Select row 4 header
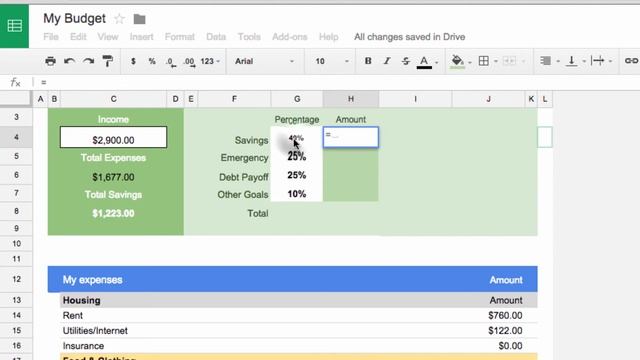Screen dimensions: 640x360 click(x=16, y=137)
